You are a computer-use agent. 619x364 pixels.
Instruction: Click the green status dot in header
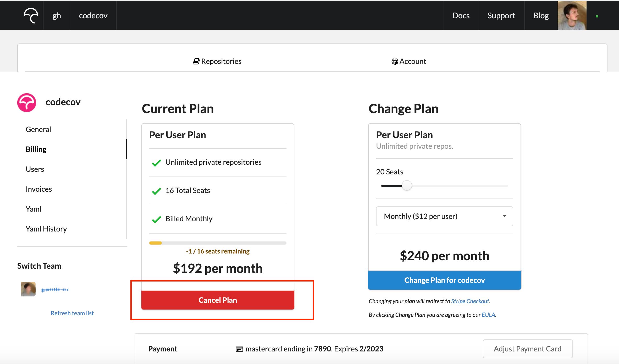[597, 16]
